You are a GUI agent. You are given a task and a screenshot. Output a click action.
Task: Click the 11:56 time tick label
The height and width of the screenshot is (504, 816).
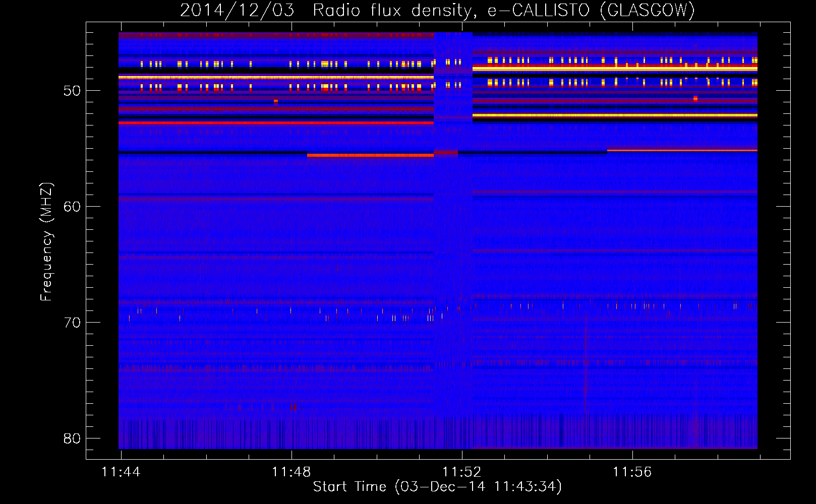click(632, 472)
